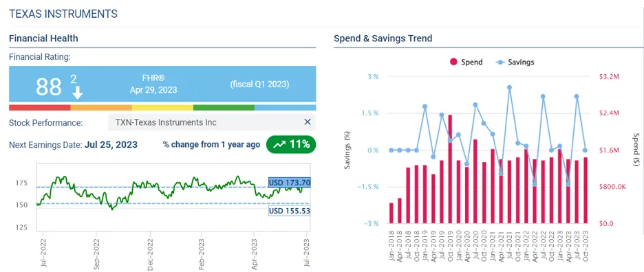Click the Stock Performance label
Image resolution: width=644 pixels, height=272 pixels.
[45, 123]
